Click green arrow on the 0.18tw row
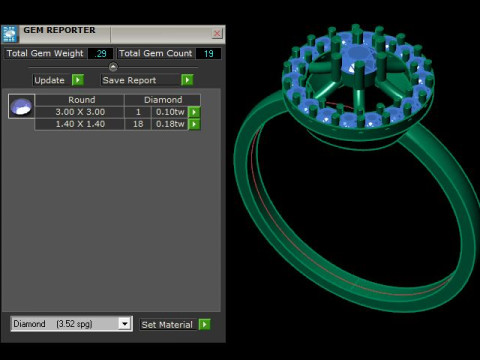The height and width of the screenshot is (360, 480). tap(194, 124)
